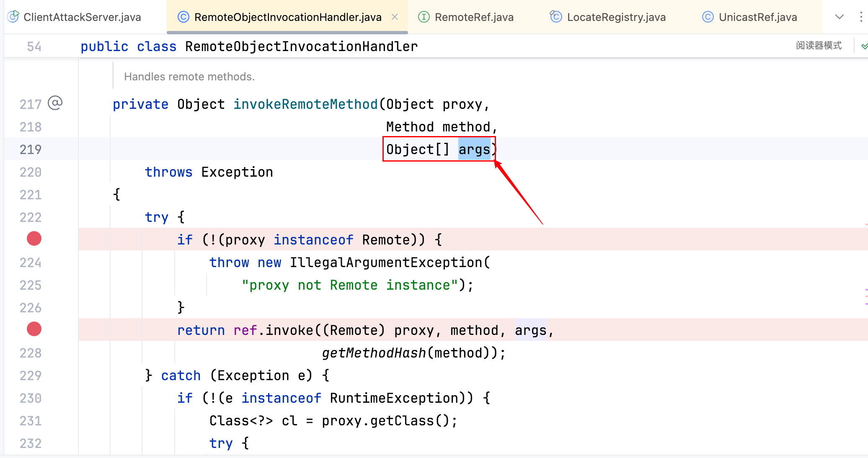Click the getMethodHash call on line 228
The width and height of the screenshot is (868, 458).
point(374,353)
